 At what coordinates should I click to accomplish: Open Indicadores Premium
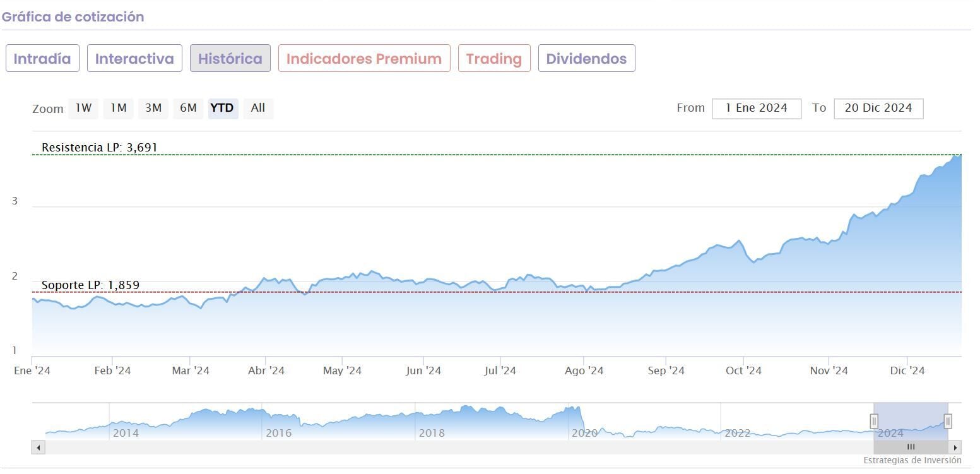click(x=364, y=59)
